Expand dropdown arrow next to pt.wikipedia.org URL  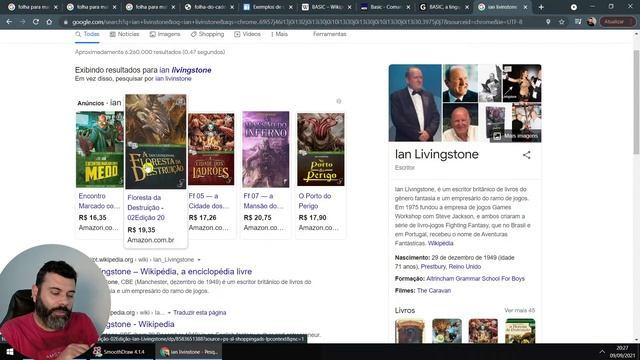pos(199,260)
